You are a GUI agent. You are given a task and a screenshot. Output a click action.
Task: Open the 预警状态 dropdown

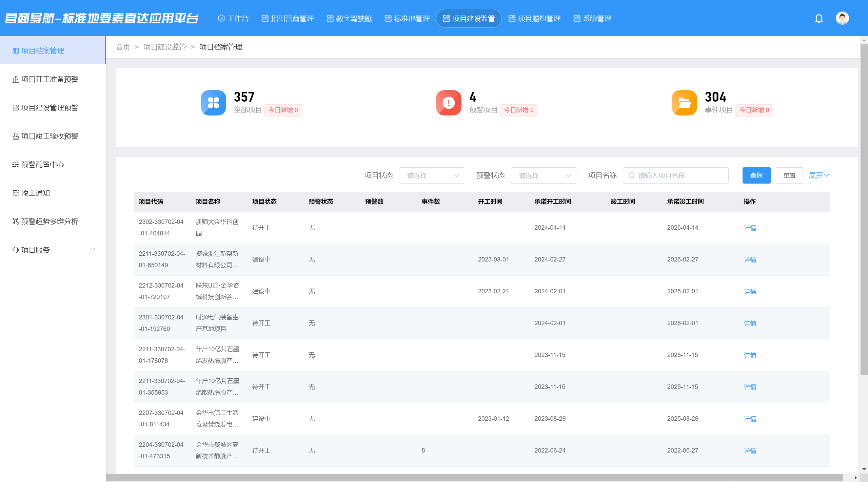[544, 175]
